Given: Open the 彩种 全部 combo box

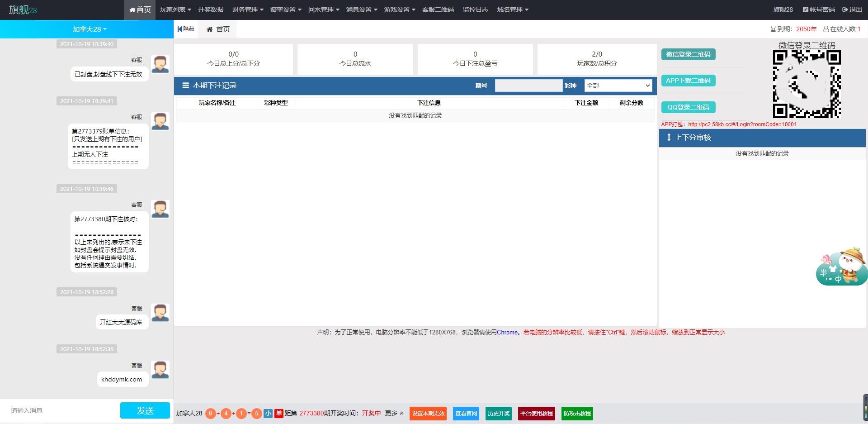Looking at the screenshot, I should click(x=618, y=86).
